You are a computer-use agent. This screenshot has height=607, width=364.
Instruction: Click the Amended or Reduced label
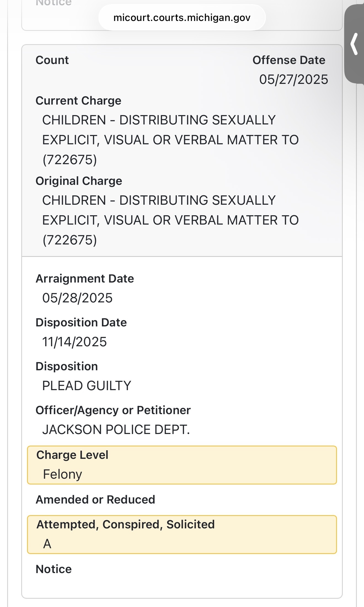[x=95, y=499]
